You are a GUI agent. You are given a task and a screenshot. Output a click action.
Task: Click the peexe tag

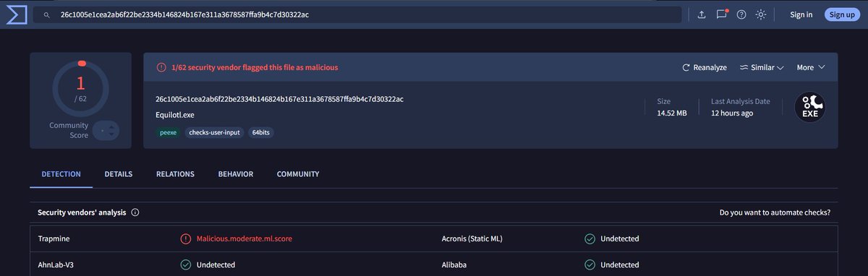[x=168, y=132]
